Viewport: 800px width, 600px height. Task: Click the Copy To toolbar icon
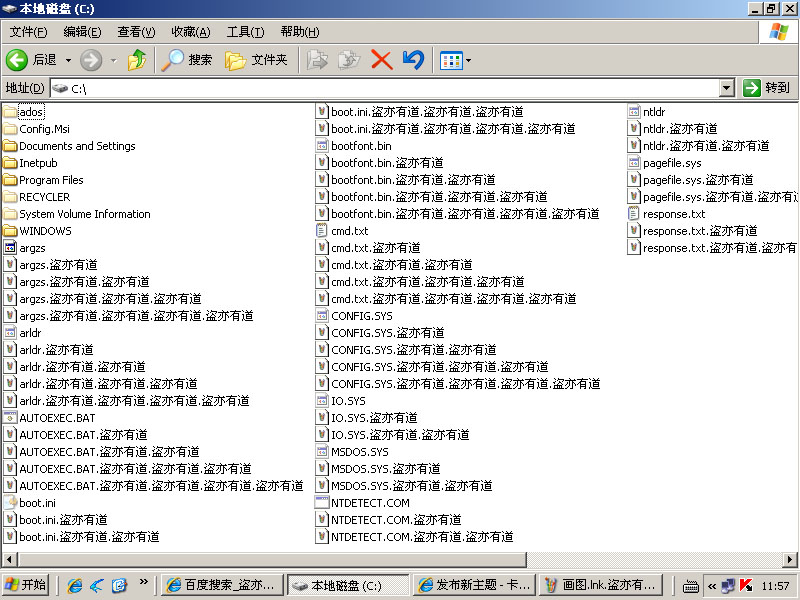tap(349, 60)
